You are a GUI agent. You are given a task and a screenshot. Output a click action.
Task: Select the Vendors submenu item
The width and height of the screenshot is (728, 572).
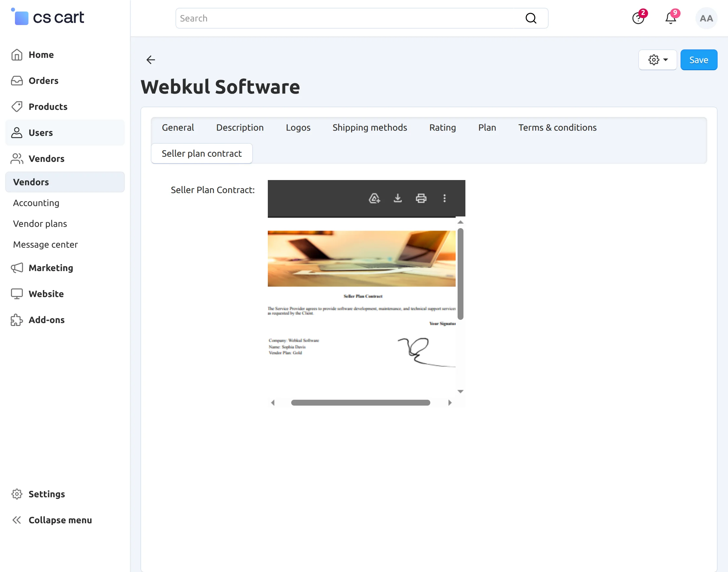(x=65, y=182)
